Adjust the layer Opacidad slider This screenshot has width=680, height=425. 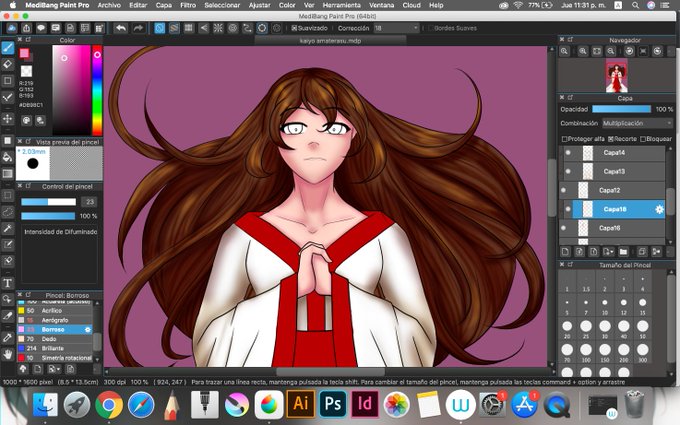pos(621,109)
